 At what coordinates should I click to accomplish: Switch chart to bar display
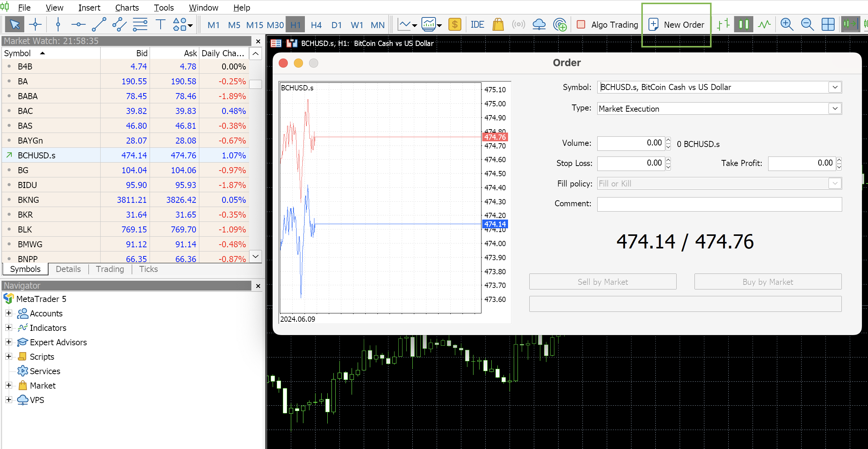coord(723,24)
